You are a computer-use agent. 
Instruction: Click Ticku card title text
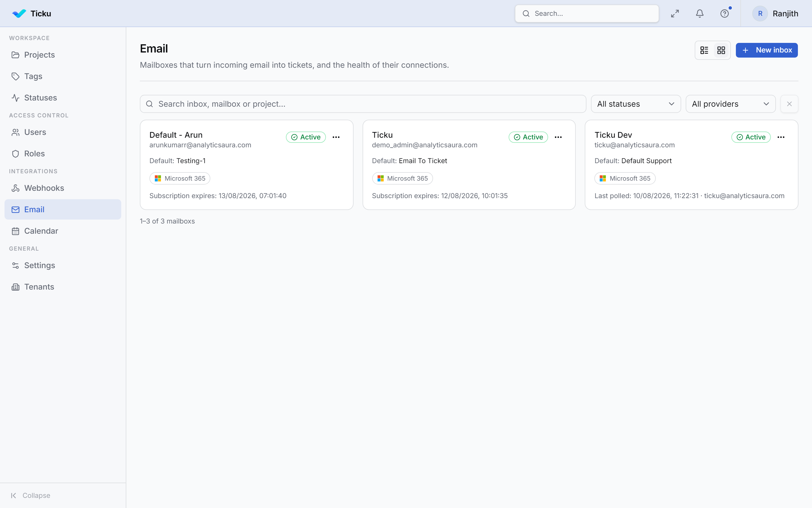tap(382, 135)
